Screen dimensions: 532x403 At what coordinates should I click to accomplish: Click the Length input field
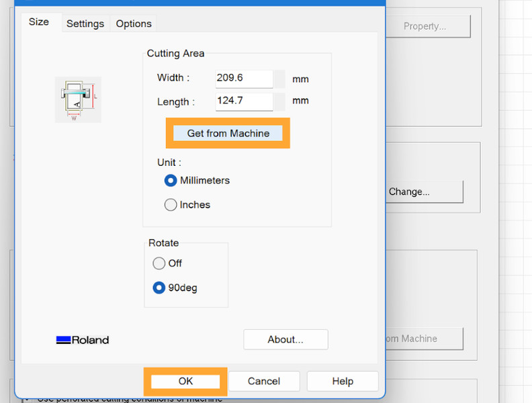click(244, 101)
